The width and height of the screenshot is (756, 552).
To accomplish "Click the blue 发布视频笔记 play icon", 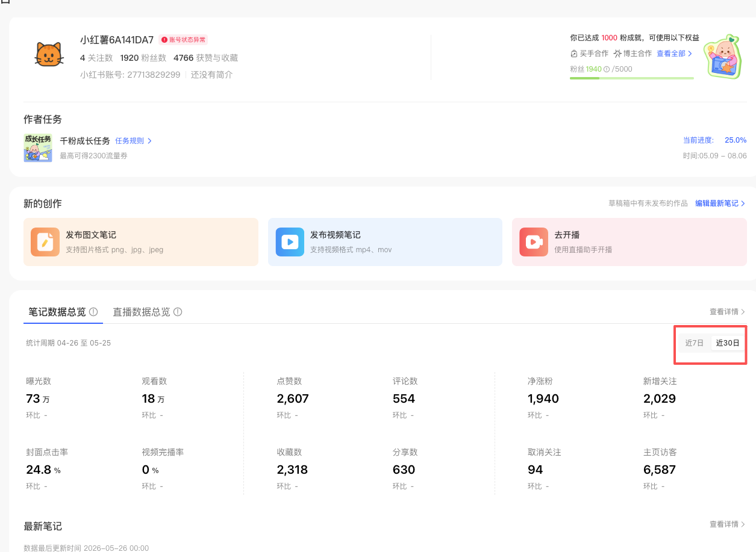I will (290, 242).
